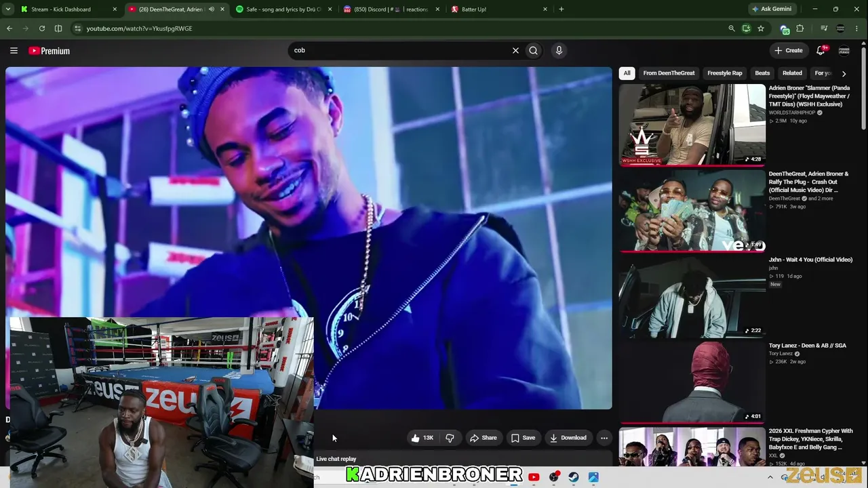The image size is (868, 488).
Task: Open the Chrome profile avatar
Action: [x=841, y=28]
